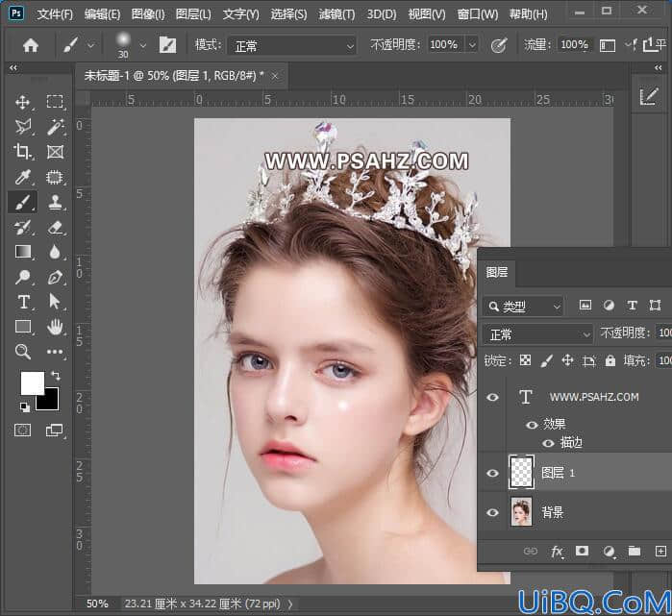The image size is (672, 616).
Task: Swap foreground and background colors
Action: point(56,376)
